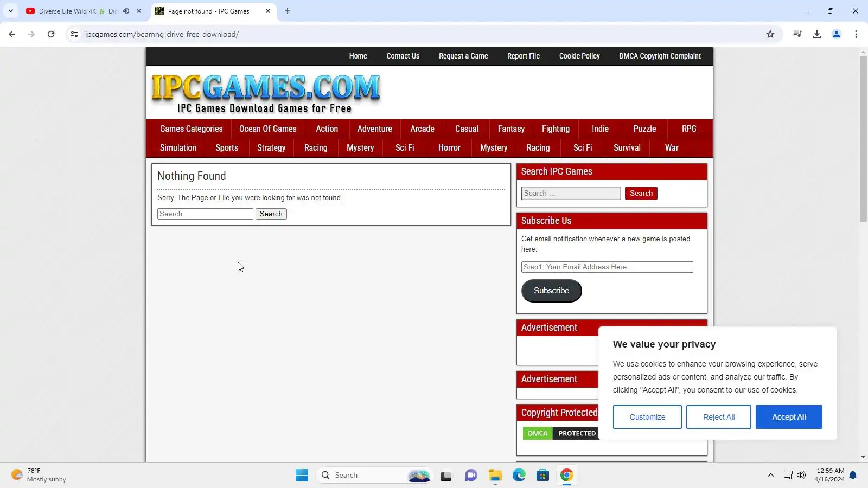
Task: Browse the Action category
Action: tap(327, 129)
